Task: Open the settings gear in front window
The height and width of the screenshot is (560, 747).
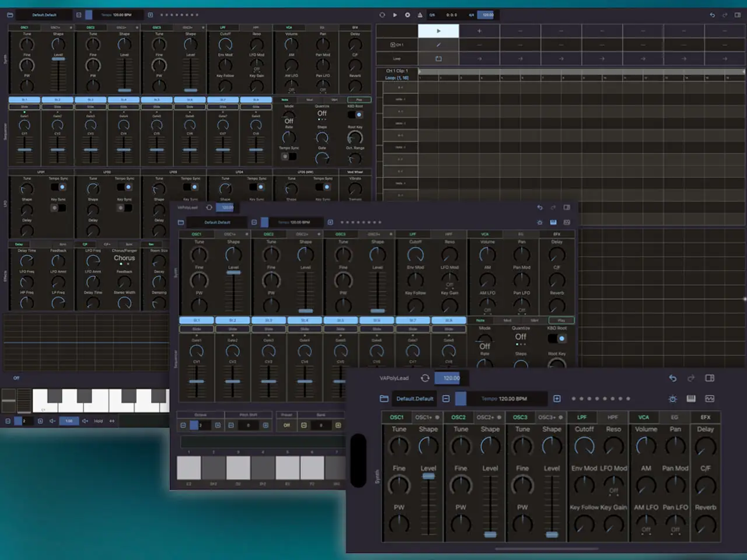Action: [673, 398]
